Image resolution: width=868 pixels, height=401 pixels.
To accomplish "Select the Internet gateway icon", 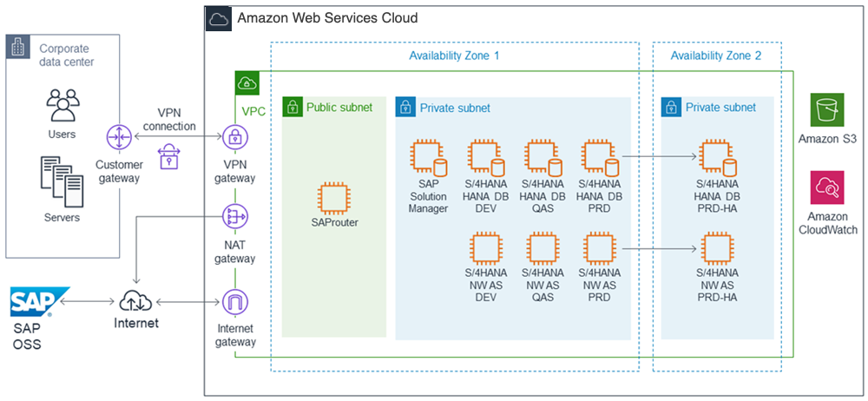I will pyautogui.click(x=235, y=302).
